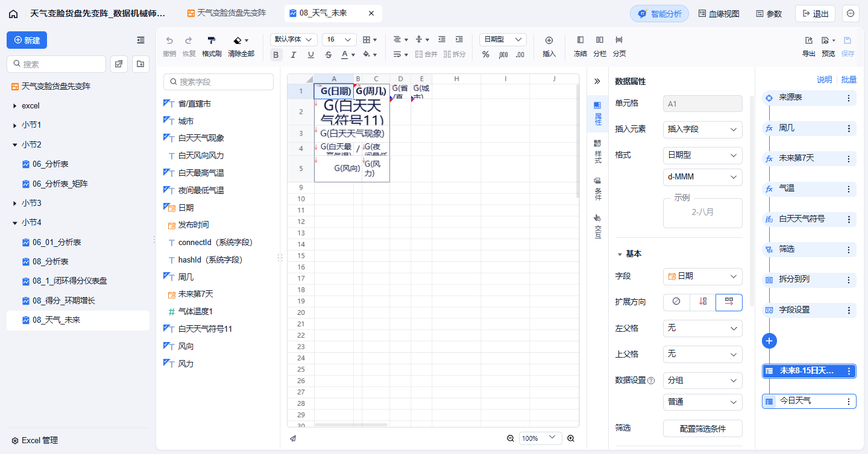
Task: Open the d-MMM date pattern dropdown
Action: click(702, 177)
